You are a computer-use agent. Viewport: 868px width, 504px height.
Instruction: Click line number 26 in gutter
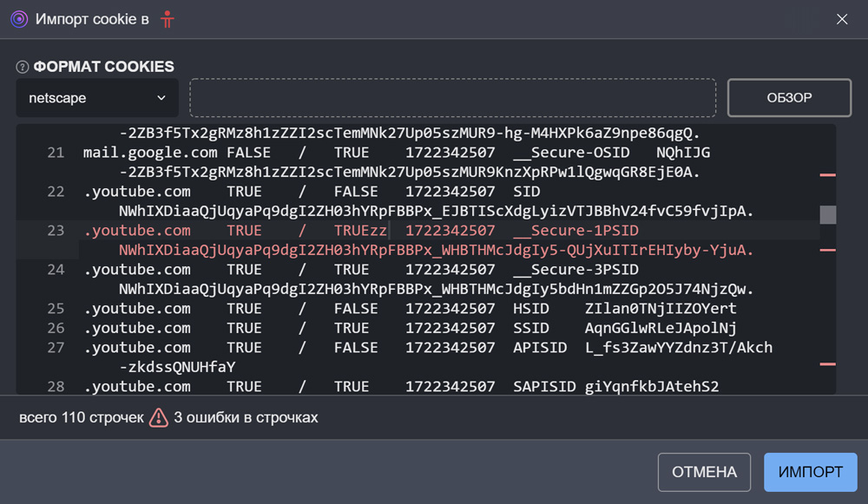pyautogui.click(x=56, y=328)
